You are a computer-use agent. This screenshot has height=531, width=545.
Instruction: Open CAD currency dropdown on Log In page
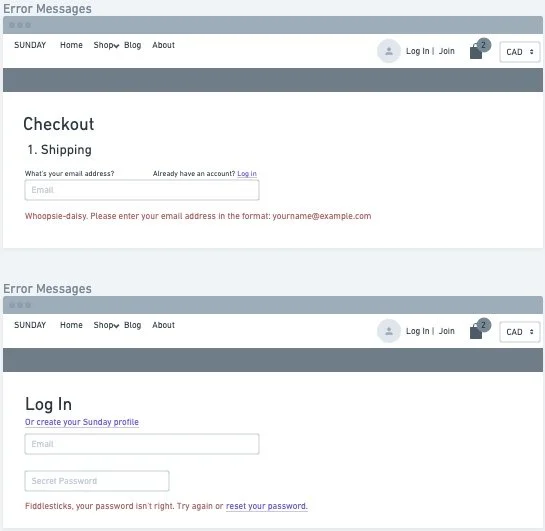point(520,332)
